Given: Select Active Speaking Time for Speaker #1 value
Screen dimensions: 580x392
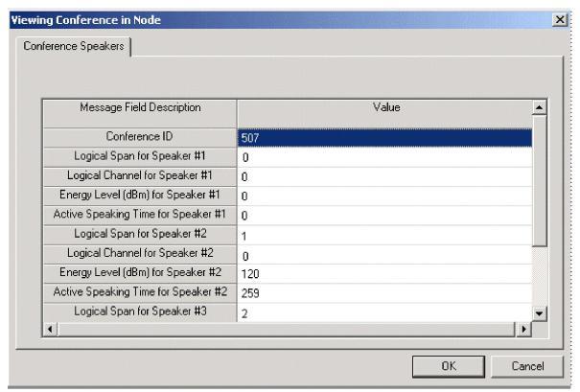Looking at the screenshot, I should point(383,216).
